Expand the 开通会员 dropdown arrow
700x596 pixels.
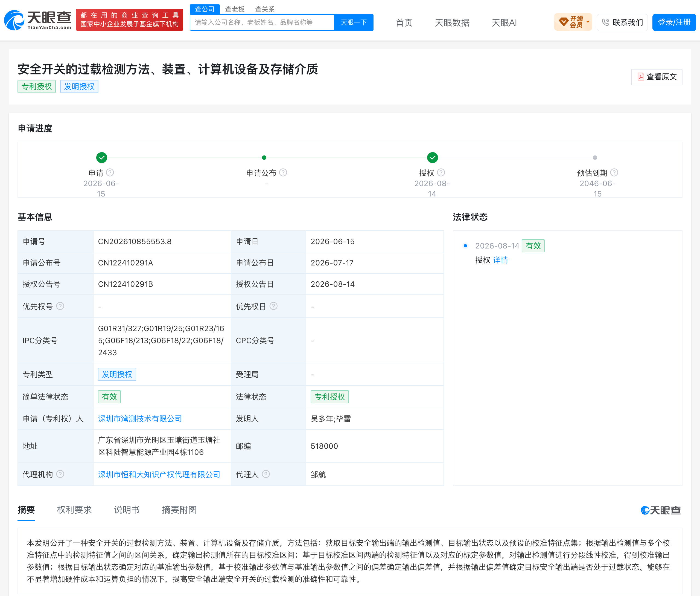(588, 22)
